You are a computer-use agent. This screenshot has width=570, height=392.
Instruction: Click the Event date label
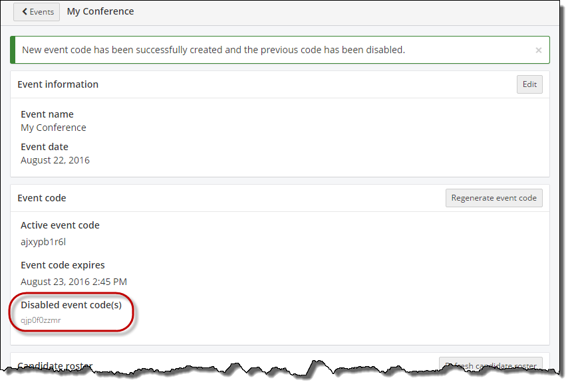pos(45,147)
